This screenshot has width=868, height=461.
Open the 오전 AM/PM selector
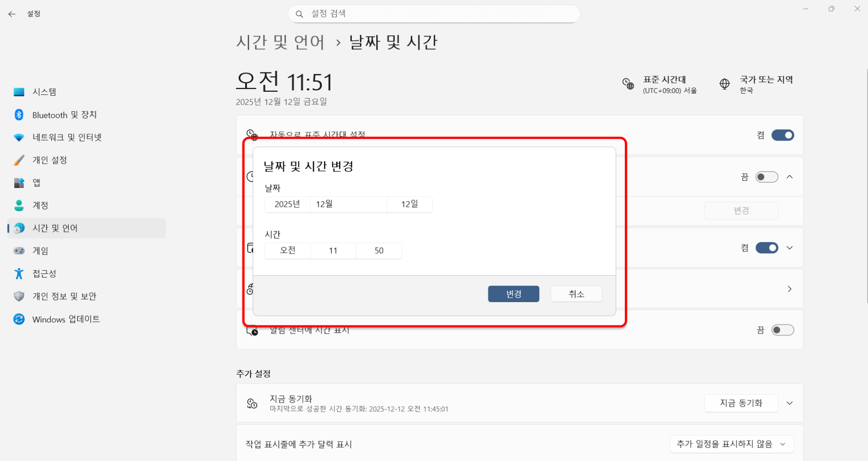[288, 250]
